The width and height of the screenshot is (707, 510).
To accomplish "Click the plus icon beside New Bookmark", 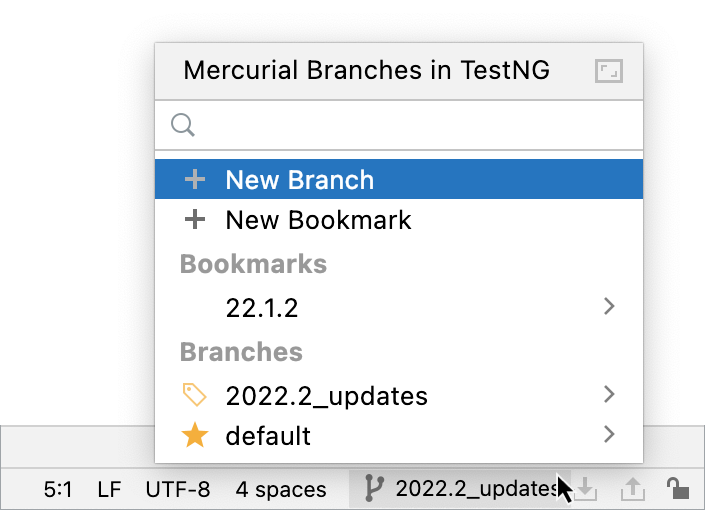I will click(195, 220).
